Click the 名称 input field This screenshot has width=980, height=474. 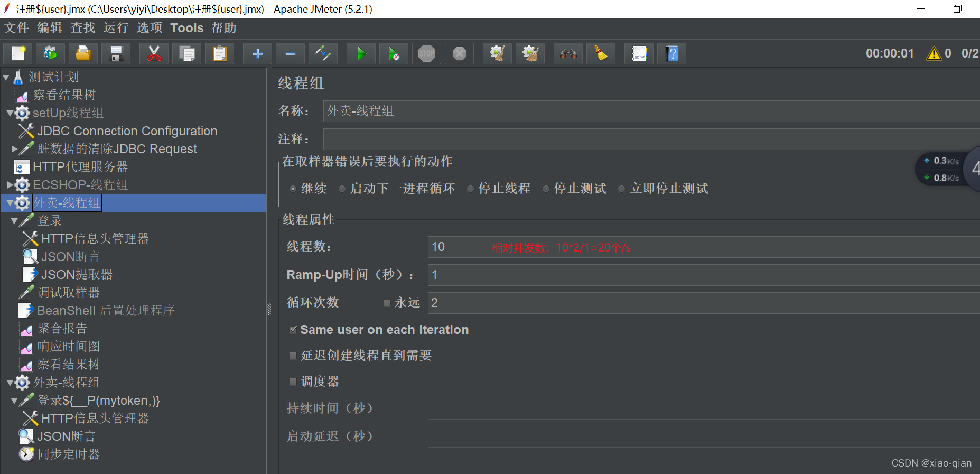[x=651, y=111]
